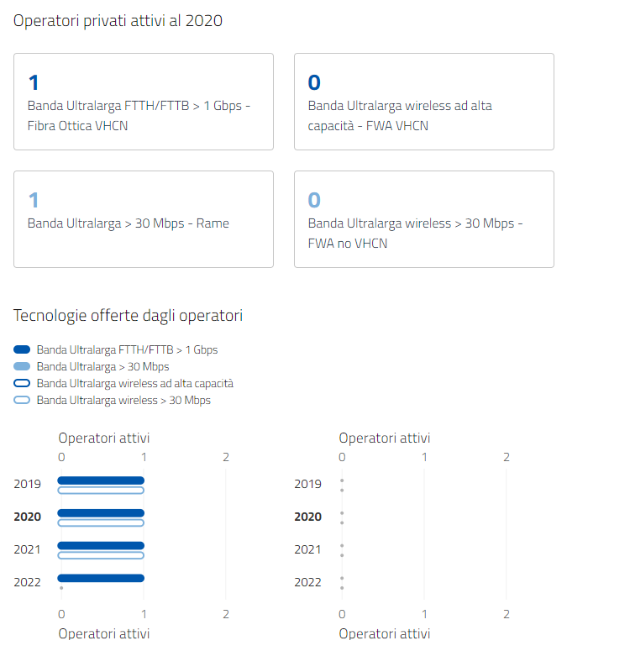
Task: Click the bold 2020 label in left chart
Action: [28, 517]
